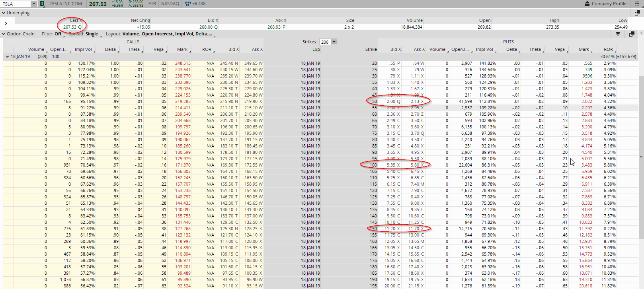The width and height of the screenshot is (644, 289).
Task: Click the TSLA symbol input field
Action: [x=16, y=4]
